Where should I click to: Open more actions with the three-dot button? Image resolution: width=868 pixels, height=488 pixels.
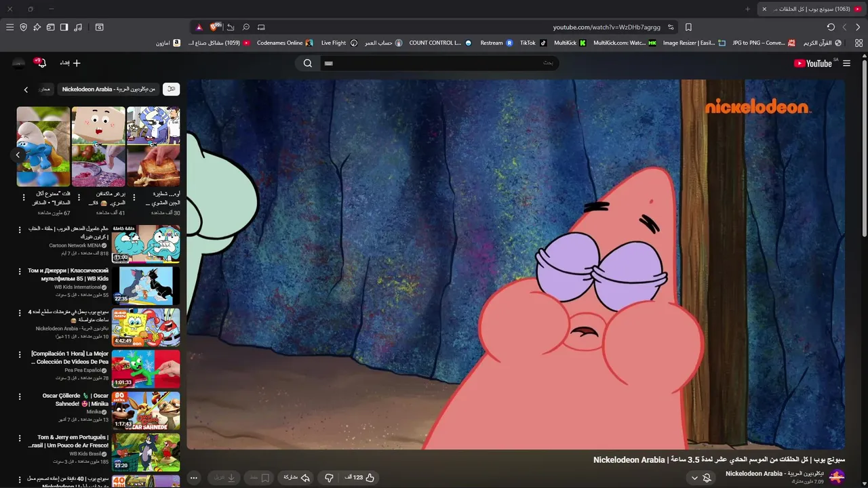[194, 478]
